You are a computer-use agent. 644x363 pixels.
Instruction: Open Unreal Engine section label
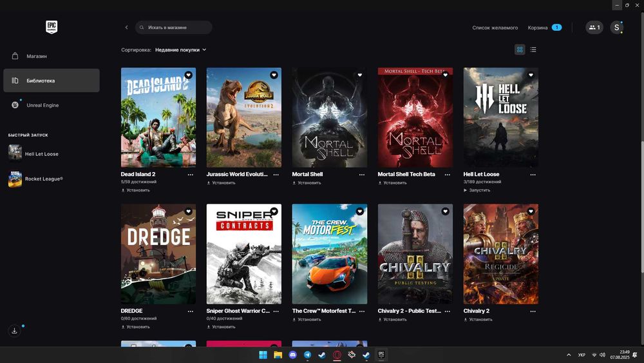43,105
